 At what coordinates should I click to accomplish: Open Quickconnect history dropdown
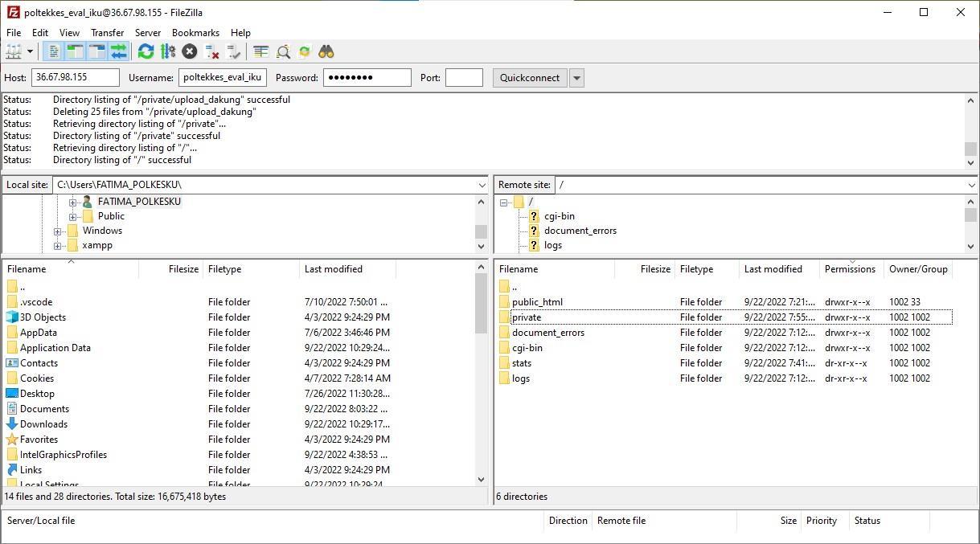click(576, 77)
